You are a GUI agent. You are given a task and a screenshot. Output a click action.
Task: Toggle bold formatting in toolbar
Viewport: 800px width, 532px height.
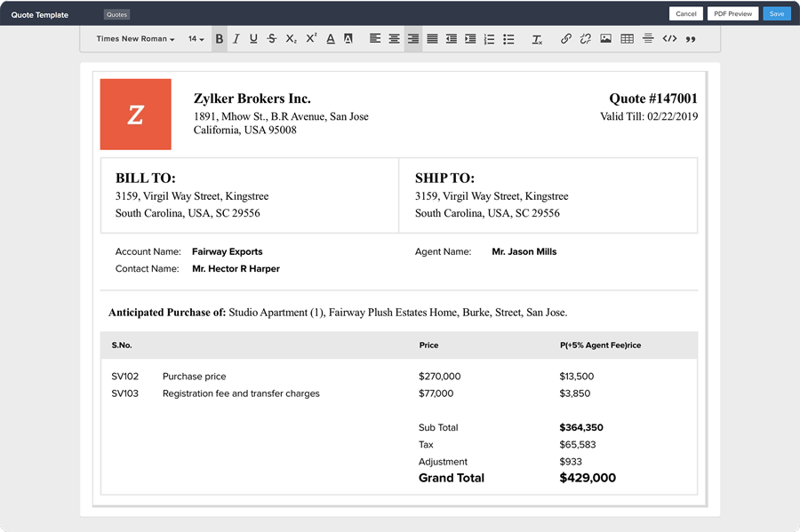click(220, 39)
